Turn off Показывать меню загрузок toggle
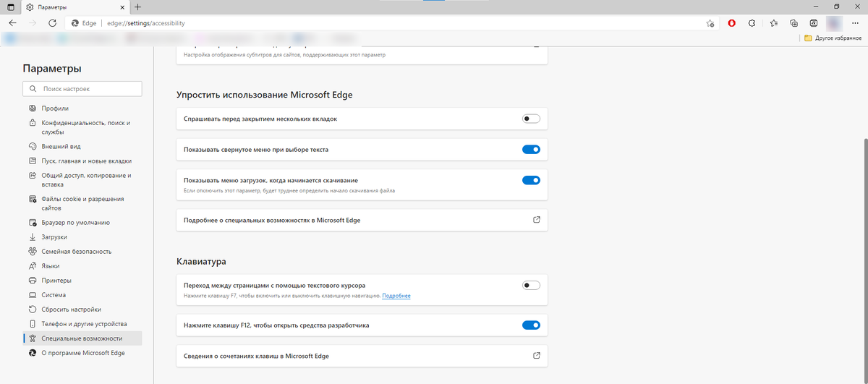This screenshot has height=384, width=868. click(x=531, y=180)
